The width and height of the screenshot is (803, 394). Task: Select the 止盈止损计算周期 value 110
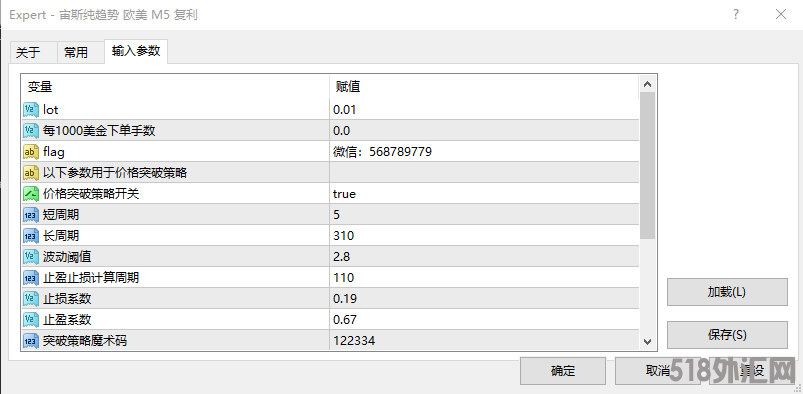coord(344,278)
